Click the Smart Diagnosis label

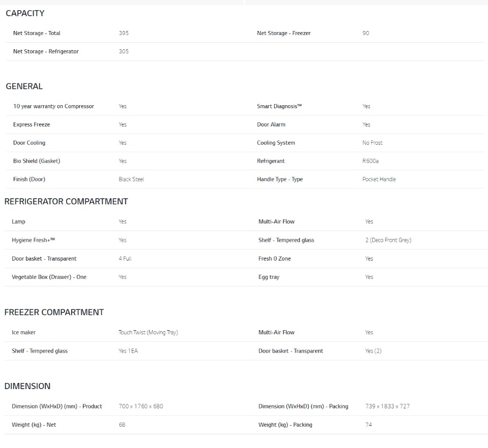279,106
